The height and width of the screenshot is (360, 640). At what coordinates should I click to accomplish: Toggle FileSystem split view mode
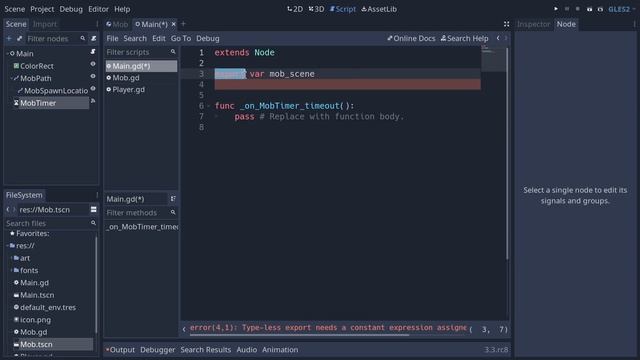click(93, 209)
